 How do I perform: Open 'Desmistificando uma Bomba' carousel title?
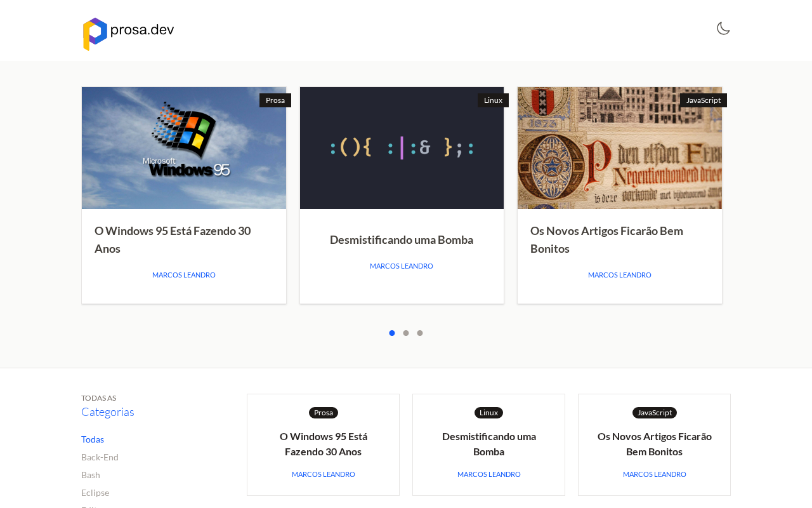point(402,239)
